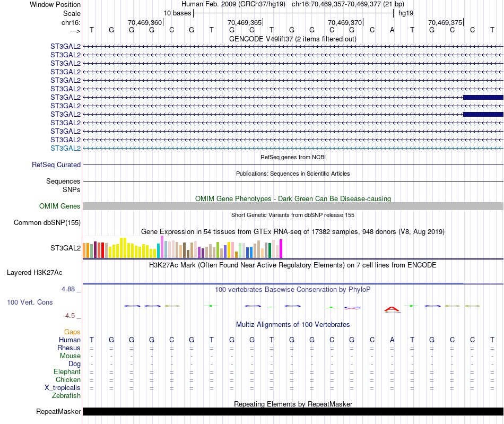Image resolution: width=504 pixels, height=424 pixels.
Task: Click the GENCODE V49lift37 track title
Action: 293,39
